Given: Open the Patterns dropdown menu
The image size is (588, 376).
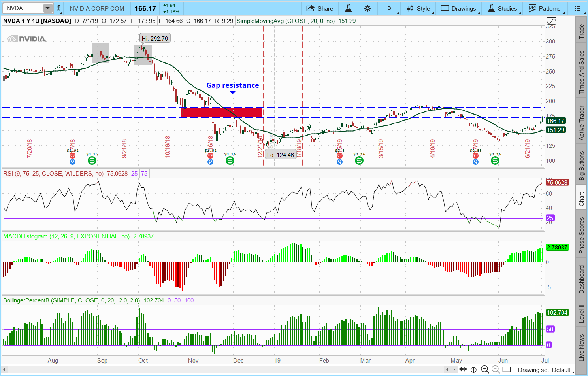Looking at the screenshot, I should [x=545, y=8].
